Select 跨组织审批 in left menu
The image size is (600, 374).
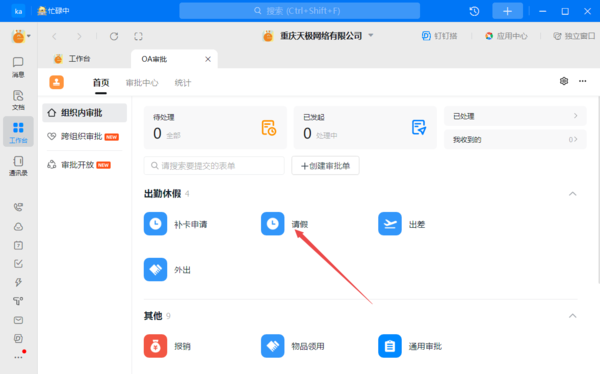click(85, 136)
